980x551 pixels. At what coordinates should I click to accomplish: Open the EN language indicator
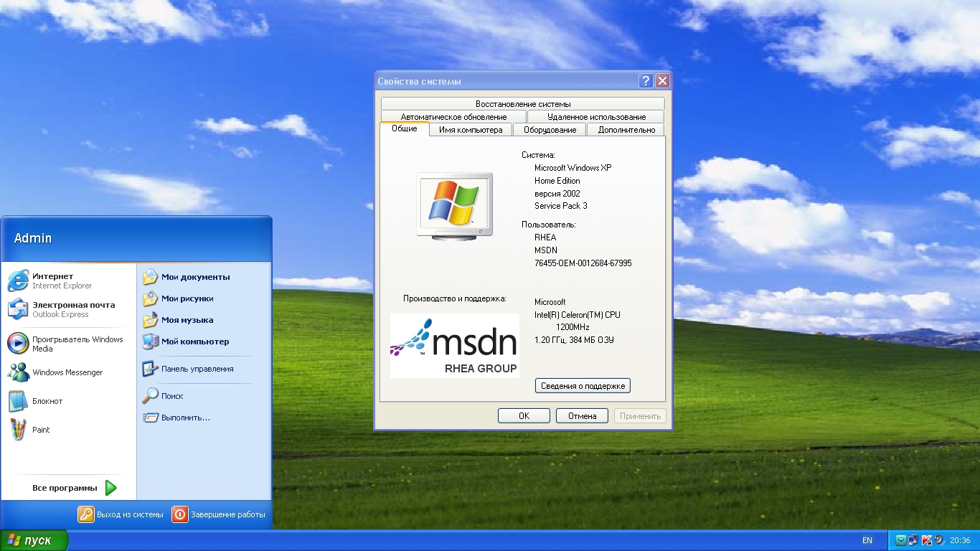click(x=867, y=540)
